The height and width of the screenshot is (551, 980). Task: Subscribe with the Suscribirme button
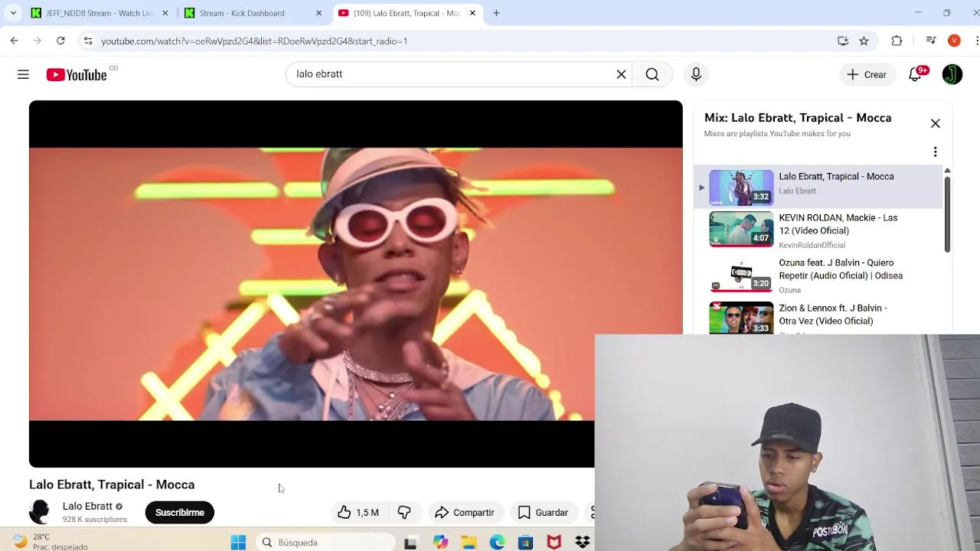tap(180, 513)
